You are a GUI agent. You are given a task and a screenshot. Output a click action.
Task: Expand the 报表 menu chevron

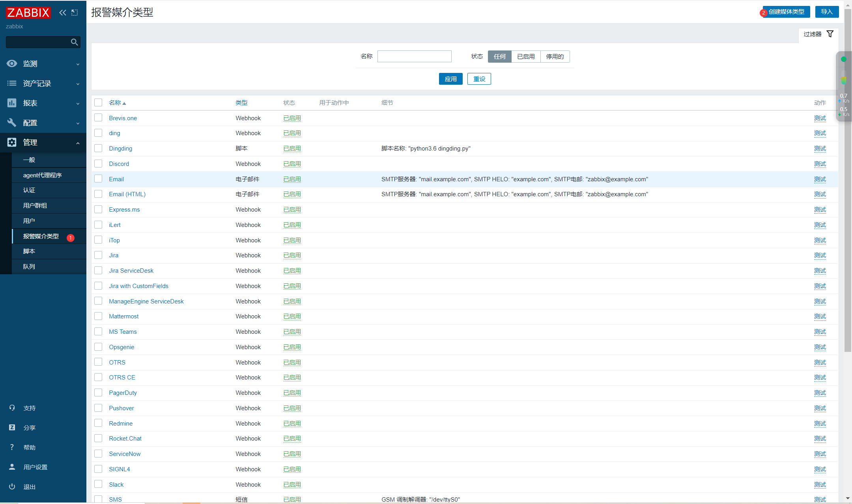point(78,104)
